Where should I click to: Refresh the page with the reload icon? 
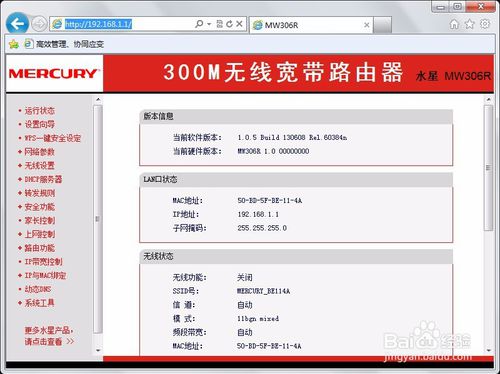[229, 24]
